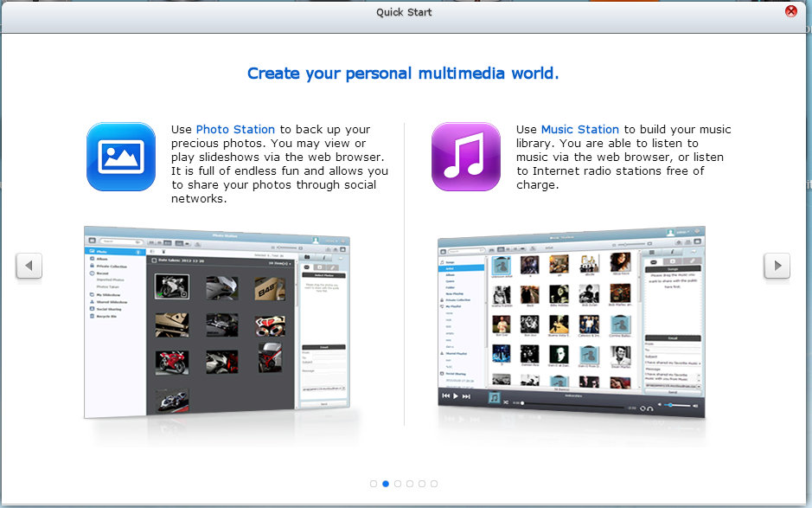The width and height of the screenshot is (812, 508).
Task: Close the Quick Start dialog
Action: pyautogui.click(x=790, y=11)
